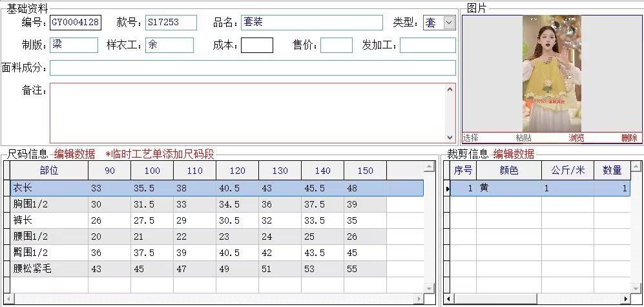The width and height of the screenshot is (644, 307).
Task: Click 裁剪信息 horizontal scrollbar right arrow
Action: click(x=626, y=299)
